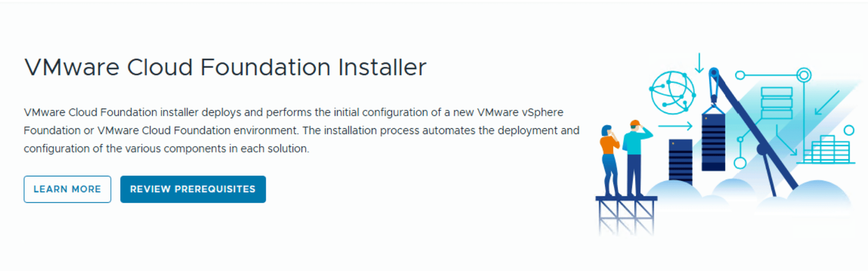
Task: Click the circle node left of concentric circle
Action: pyautogui.click(x=740, y=75)
